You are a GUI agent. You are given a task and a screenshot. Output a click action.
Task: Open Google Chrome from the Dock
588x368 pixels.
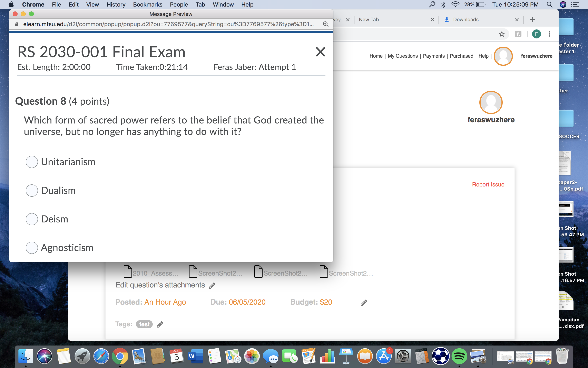120,356
